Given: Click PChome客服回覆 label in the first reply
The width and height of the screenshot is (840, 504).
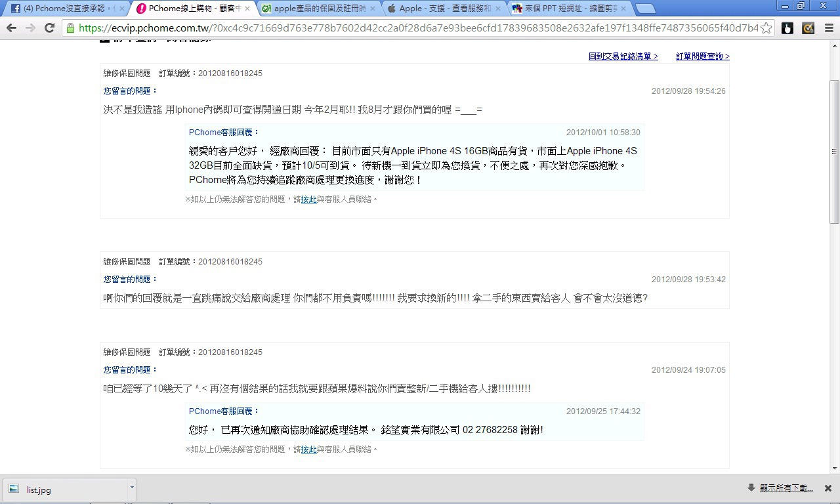Looking at the screenshot, I should [224, 133].
